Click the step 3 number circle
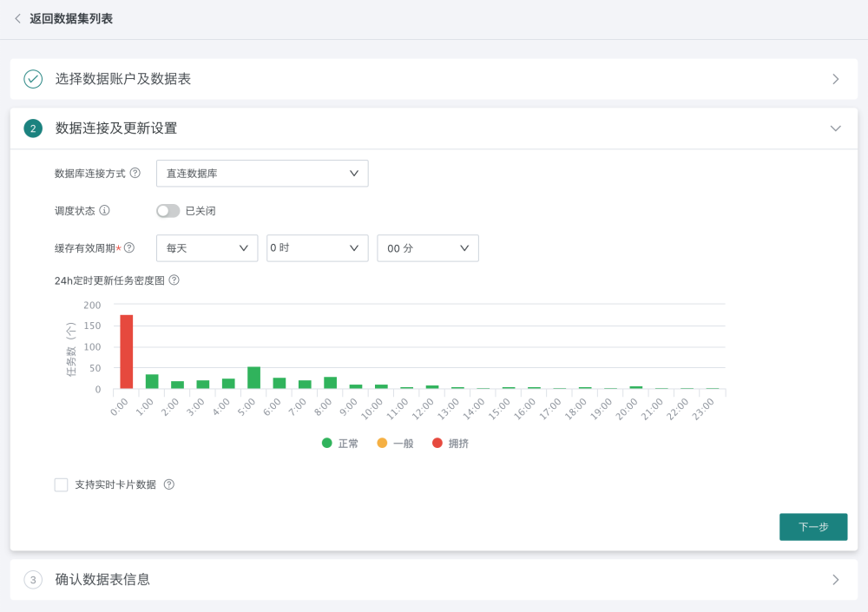 tap(33, 580)
